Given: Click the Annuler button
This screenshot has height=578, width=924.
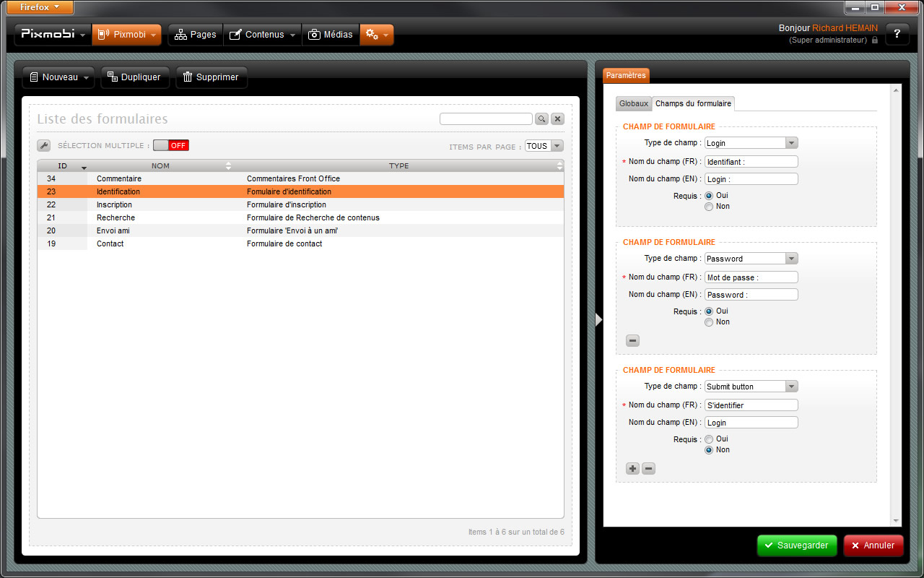Looking at the screenshot, I should point(873,545).
